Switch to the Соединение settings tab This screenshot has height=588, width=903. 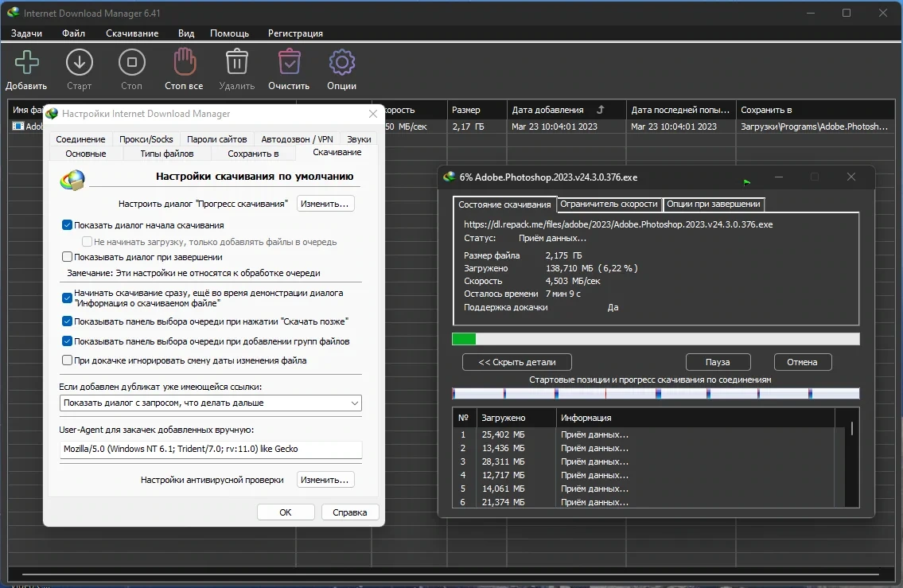click(80, 139)
